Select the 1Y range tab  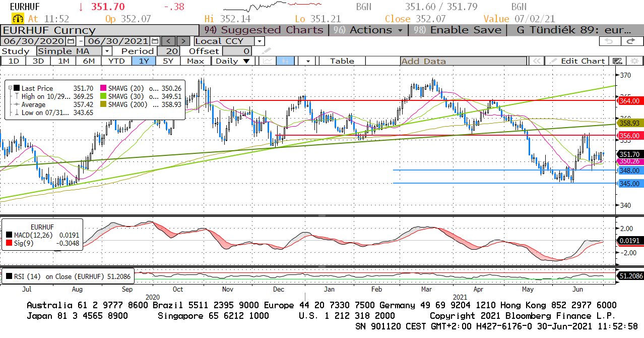tap(143, 61)
